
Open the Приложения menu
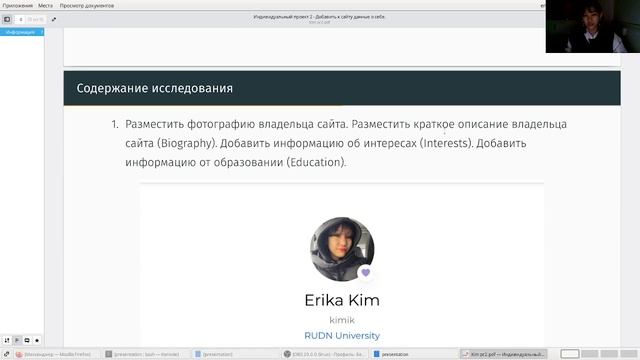coord(17,5)
